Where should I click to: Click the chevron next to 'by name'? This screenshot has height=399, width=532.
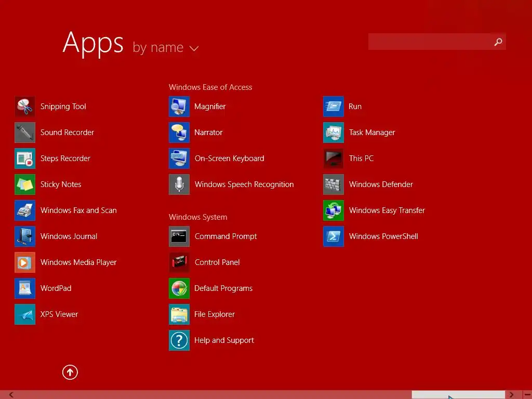(194, 48)
